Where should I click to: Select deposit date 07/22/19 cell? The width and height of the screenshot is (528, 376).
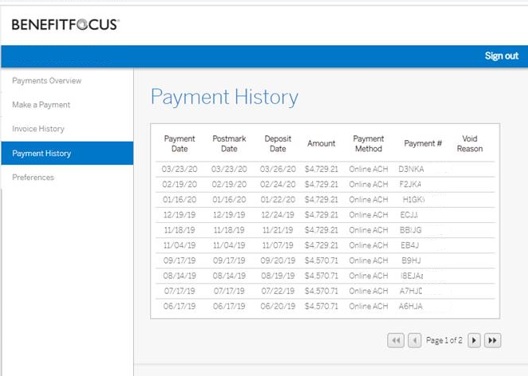click(278, 291)
